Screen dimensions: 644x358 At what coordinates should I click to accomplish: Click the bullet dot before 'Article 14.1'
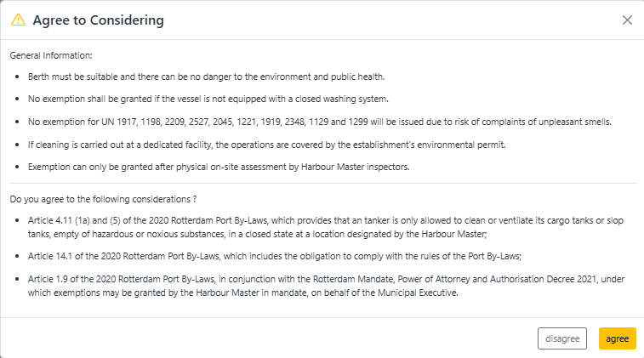(x=17, y=256)
